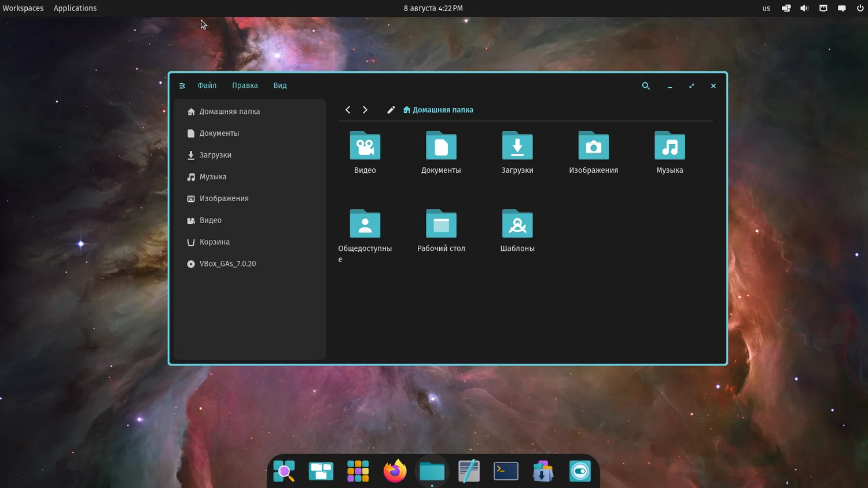Open the Файл menu

click(207, 86)
